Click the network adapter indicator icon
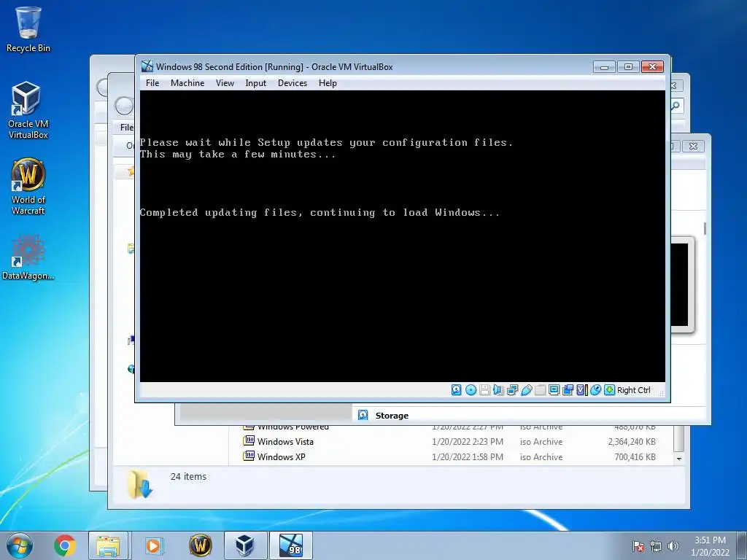 coord(512,390)
